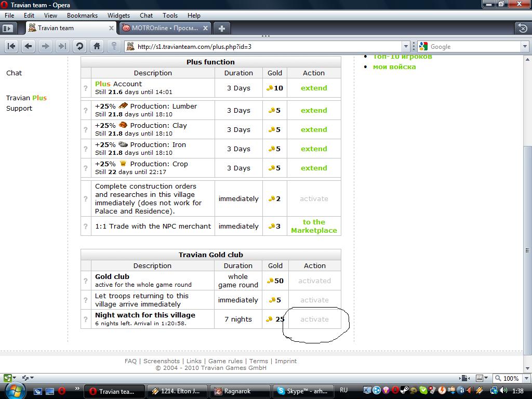
Task: Click help icon for Lumber production row
Action: click(x=86, y=111)
